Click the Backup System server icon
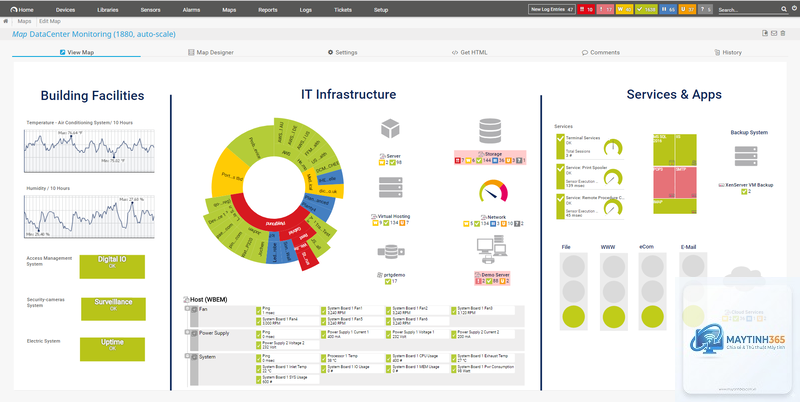The image size is (800, 402). (745, 156)
